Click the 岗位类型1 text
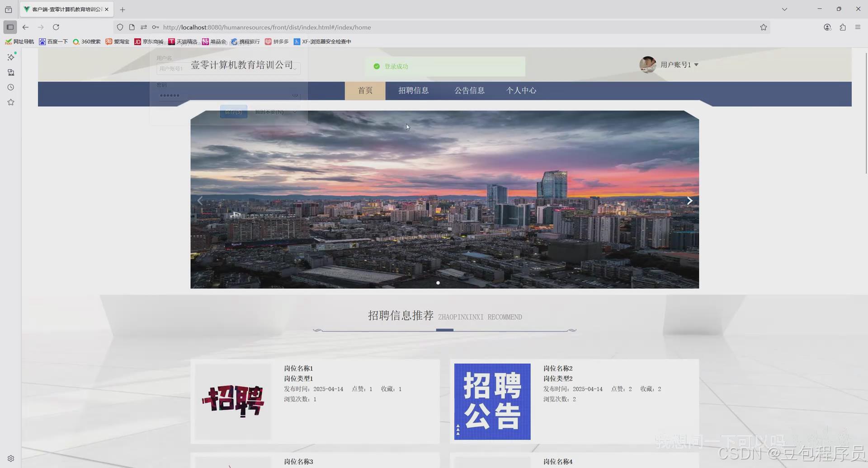 tap(298, 379)
